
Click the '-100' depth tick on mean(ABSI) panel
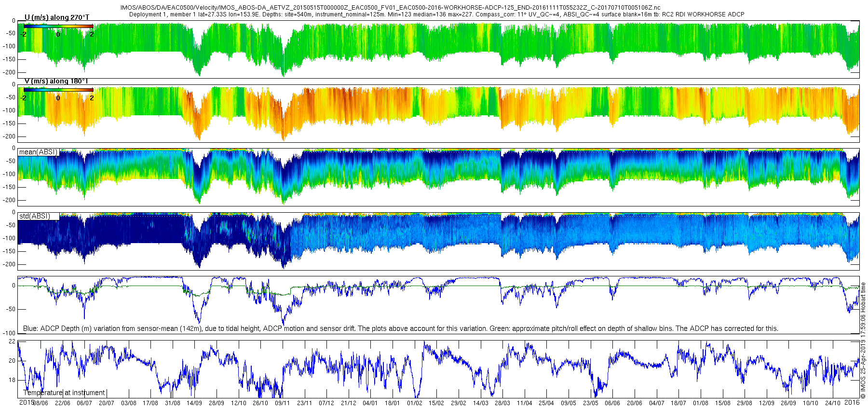[10, 174]
